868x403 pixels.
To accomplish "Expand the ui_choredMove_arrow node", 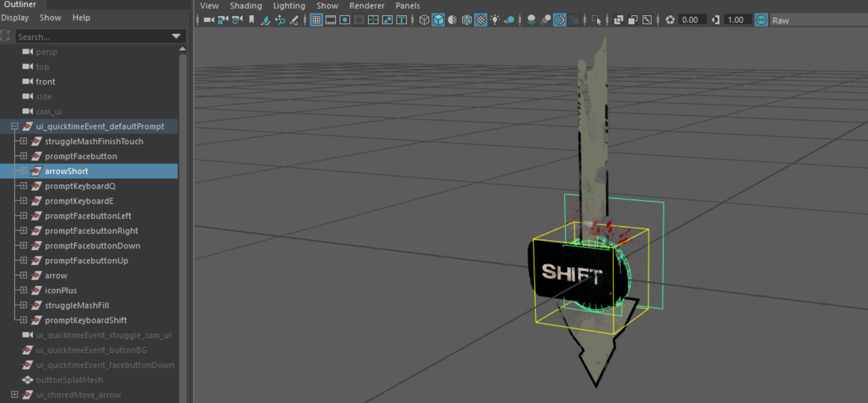I will coord(14,394).
